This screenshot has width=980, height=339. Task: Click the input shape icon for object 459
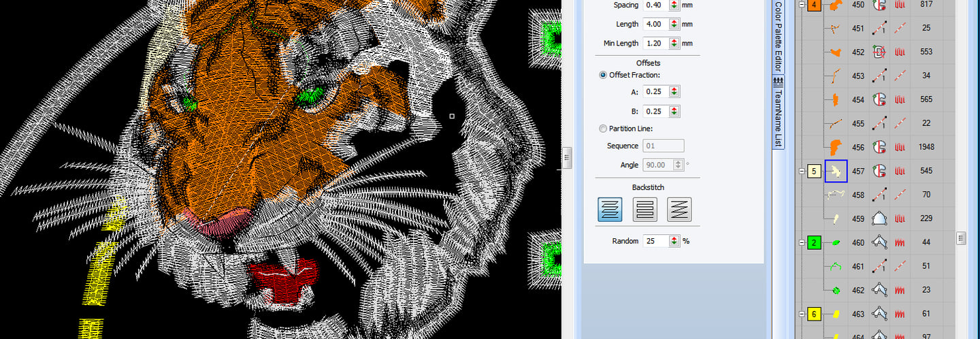(879, 219)
